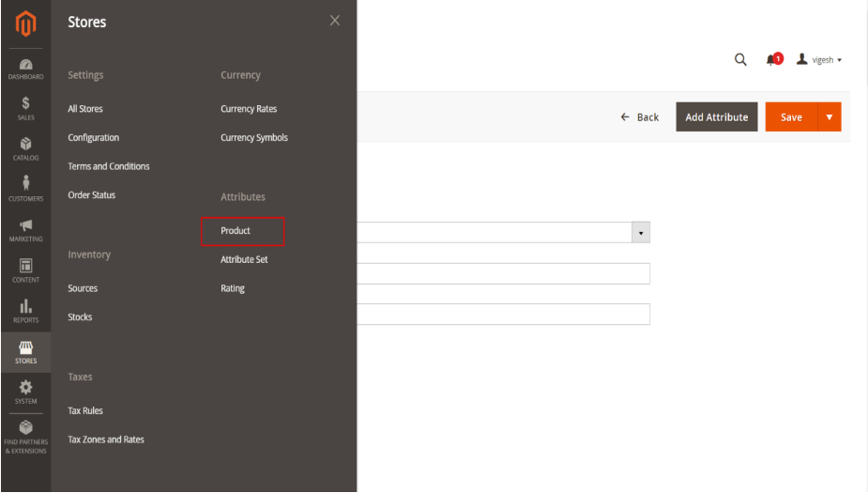This screenshot has height=493, width=868.
Task: Open the Catalog sidebar icon
Action: (25, 148)
